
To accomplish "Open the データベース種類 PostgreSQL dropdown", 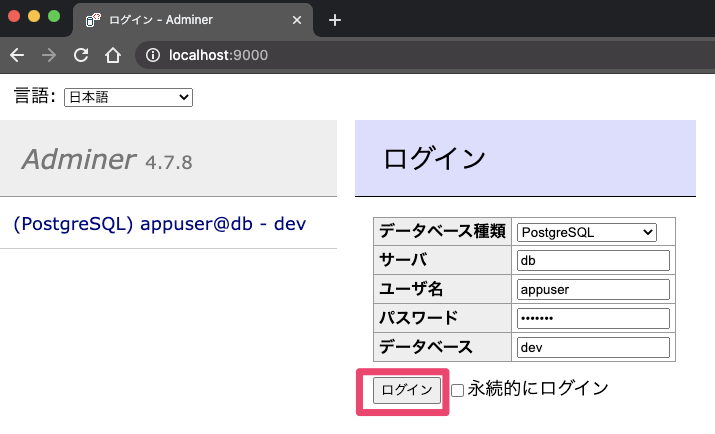I will coord(586,232).
